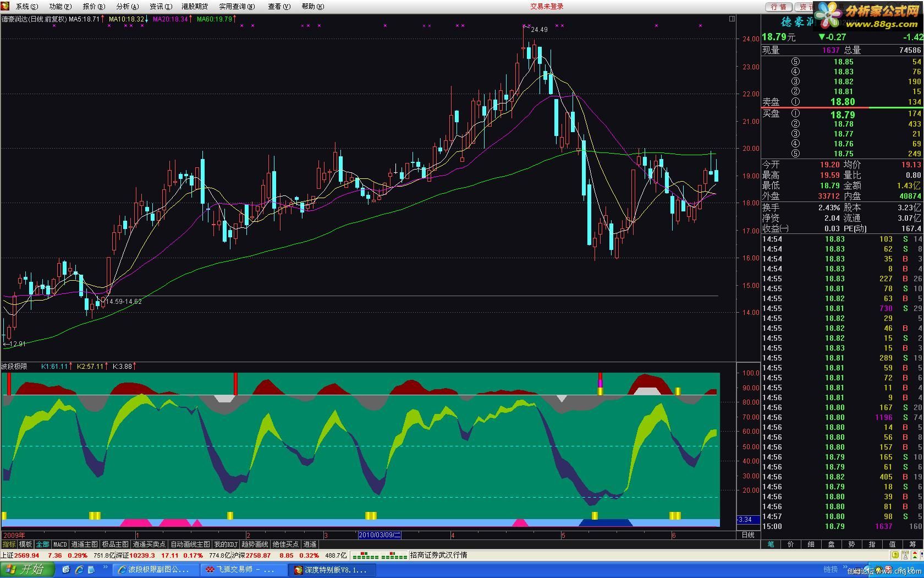Click the third quick launch icon
The image size is (924, 578).
91,570
